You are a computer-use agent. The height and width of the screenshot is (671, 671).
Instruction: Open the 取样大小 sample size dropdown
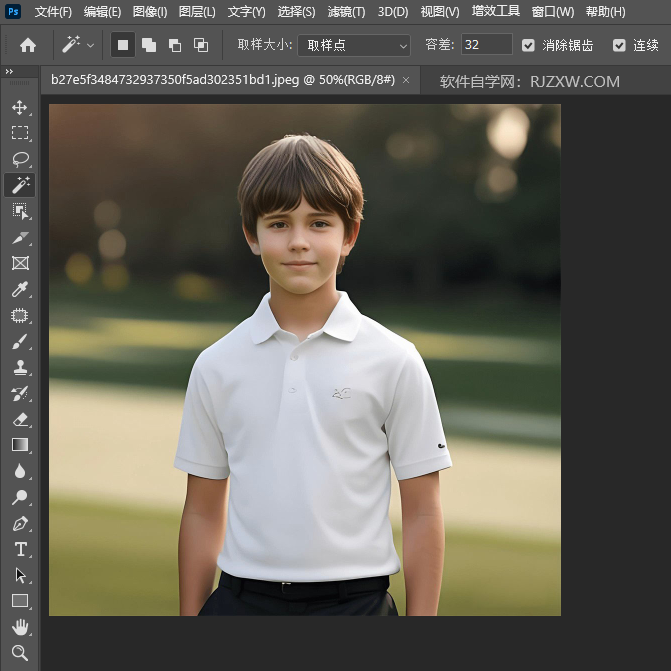[x=354, y=45]
